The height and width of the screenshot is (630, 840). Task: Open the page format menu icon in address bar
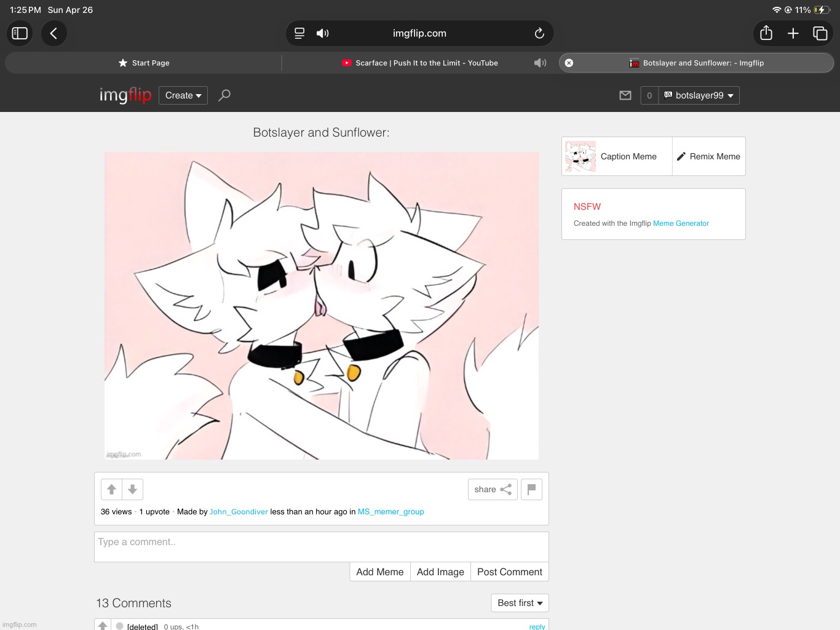299,33
